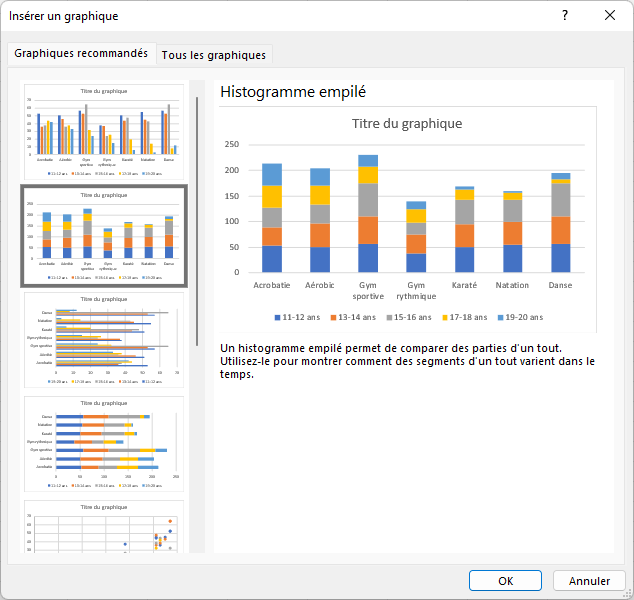
Task: Close the Insérer un graphique dialog
Action: (x=610, y=15)
